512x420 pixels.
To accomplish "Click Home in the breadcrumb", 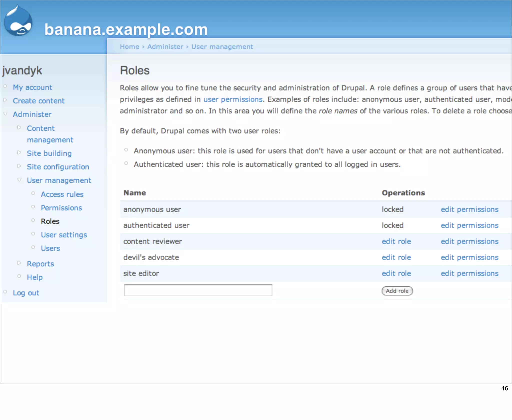I will tap(129, 47).
